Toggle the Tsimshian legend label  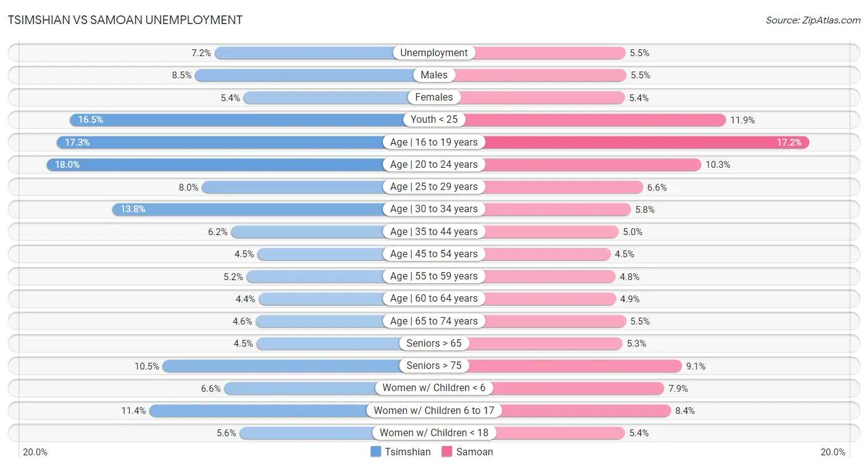pos(407,452)
